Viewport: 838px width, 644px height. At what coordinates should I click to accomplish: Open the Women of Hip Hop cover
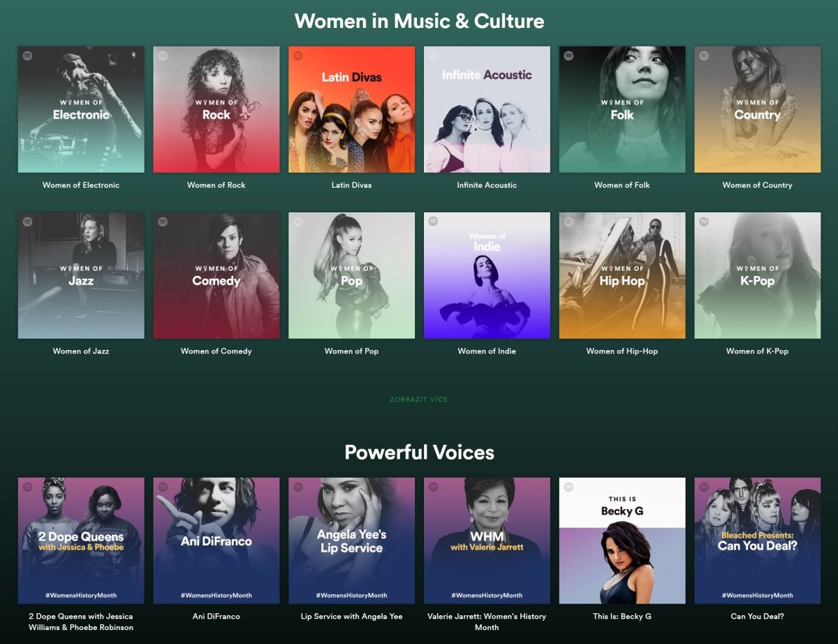622,276
